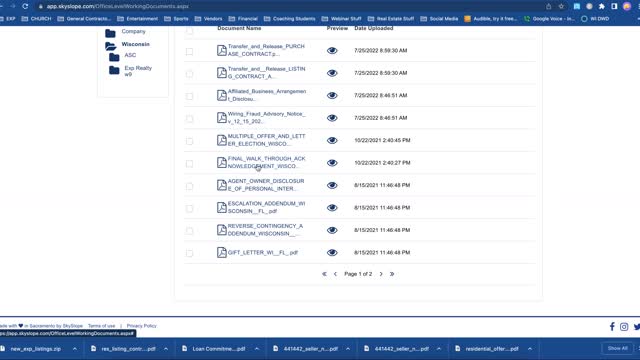
Task: Open Privacy Policy link
Action: (x=141, y=326)
